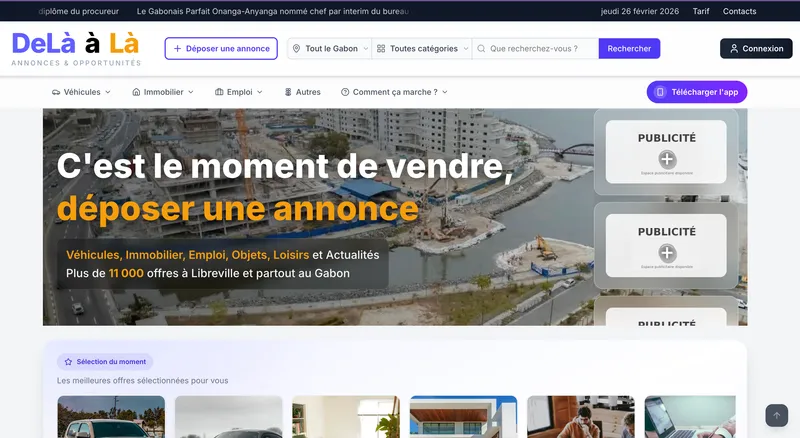Expand the Véhicules menu chevron
Image resolution: width=800 pixels, height=438 pixels.
(108, 92)
